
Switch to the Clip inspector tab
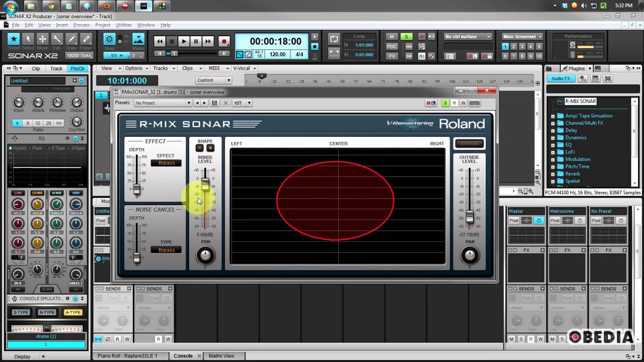[x=36, y=68]
